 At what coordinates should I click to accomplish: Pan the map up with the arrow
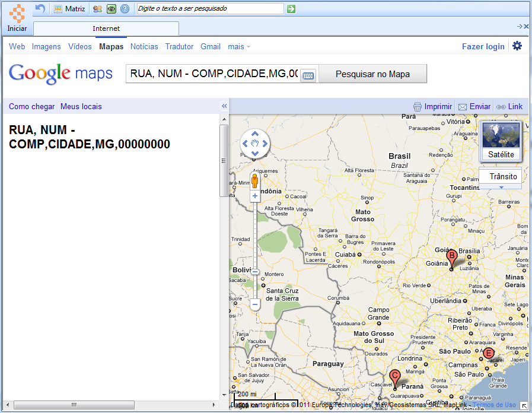[x=255, y=134]
